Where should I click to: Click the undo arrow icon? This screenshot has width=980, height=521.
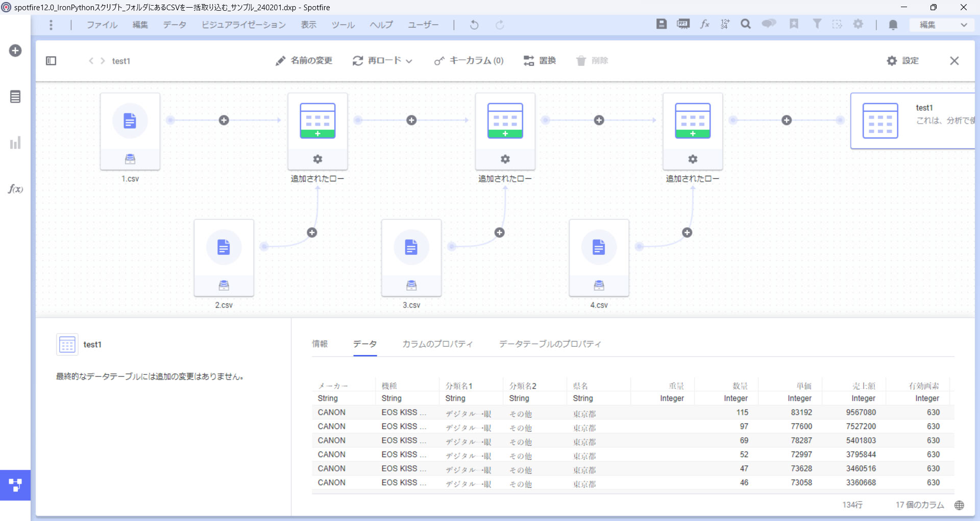click(474, 25)
